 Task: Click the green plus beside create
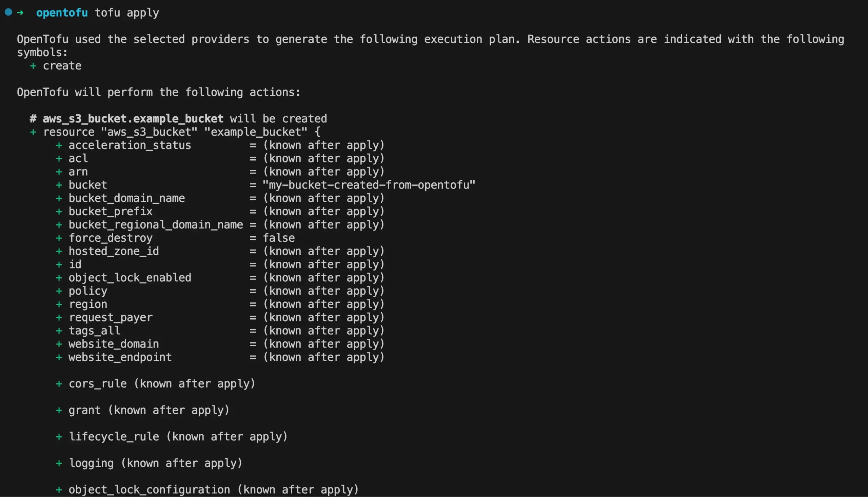coord(33,66)
